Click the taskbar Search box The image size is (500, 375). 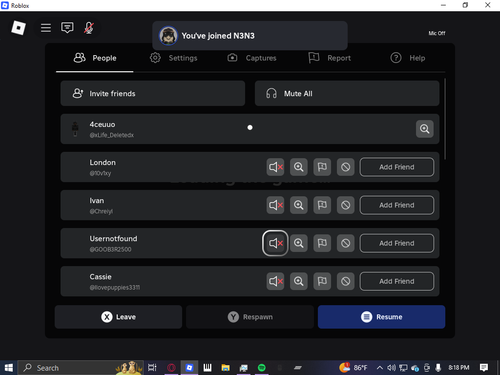click(80, 368)
